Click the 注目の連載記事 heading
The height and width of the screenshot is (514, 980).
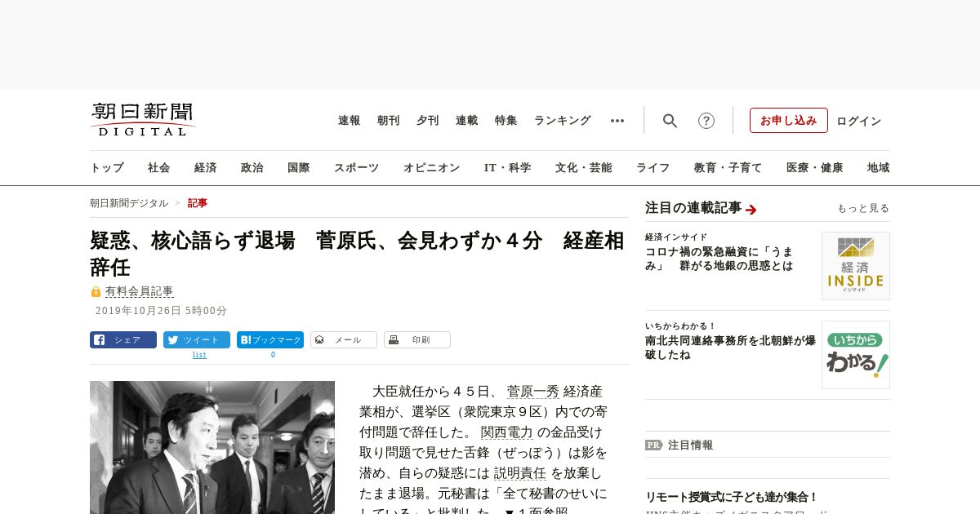tap(693, 208)
